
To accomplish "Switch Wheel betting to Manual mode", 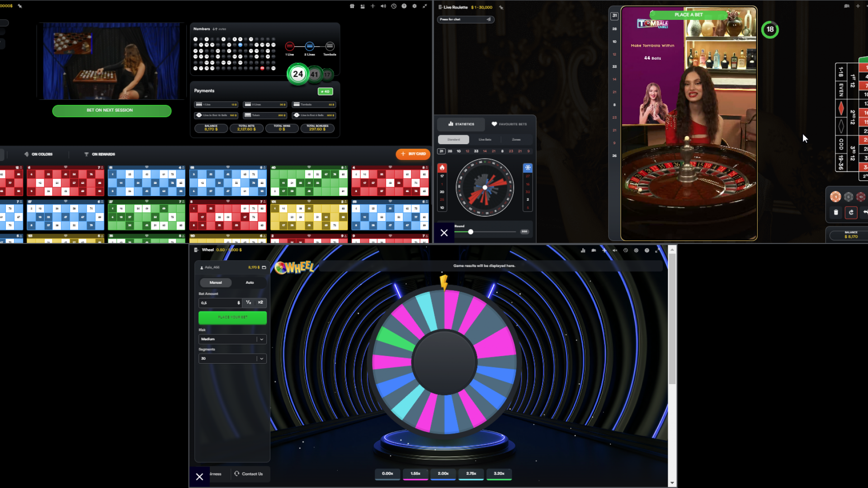I will point(216,282).
